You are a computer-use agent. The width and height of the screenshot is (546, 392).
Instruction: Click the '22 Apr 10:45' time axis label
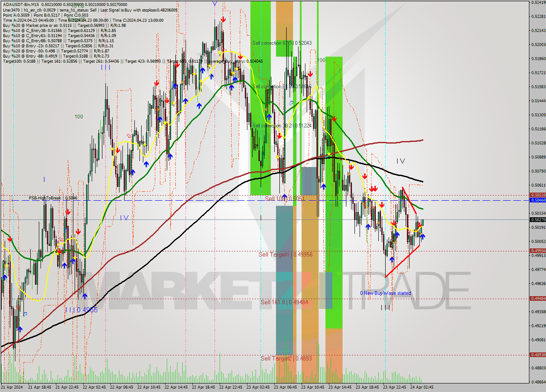click(149, 387)
